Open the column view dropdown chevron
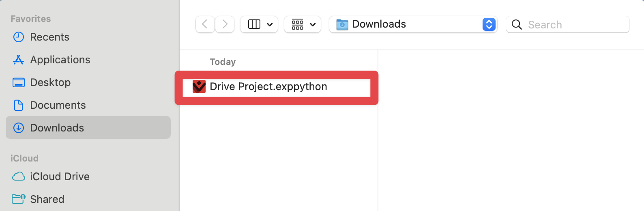This screenshot has width=644, height=211. (270, 25)
